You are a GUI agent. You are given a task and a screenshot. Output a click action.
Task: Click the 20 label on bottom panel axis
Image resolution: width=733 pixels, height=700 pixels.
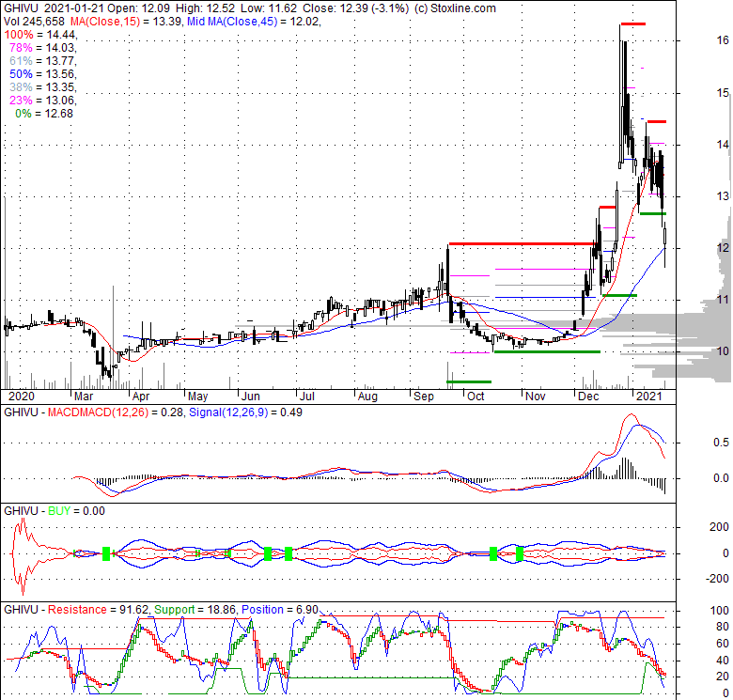(723, 677)
